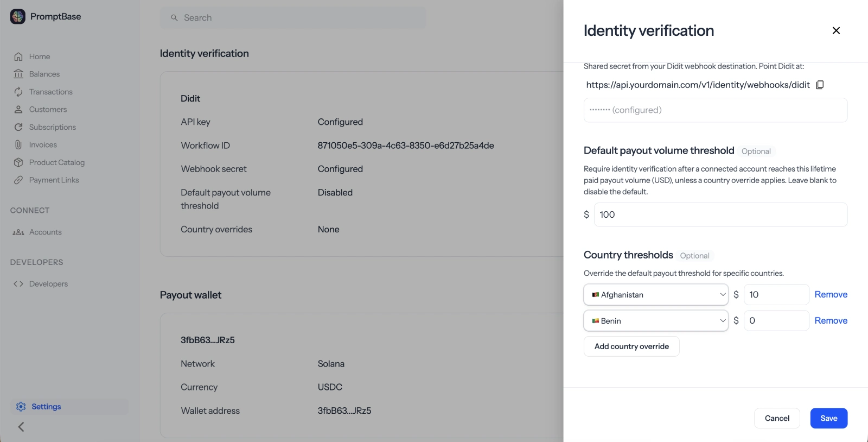This screenshot has height=442, width=868.
Task: Click the Subscriptions refresh icon
Action: [x=18, y=127]
